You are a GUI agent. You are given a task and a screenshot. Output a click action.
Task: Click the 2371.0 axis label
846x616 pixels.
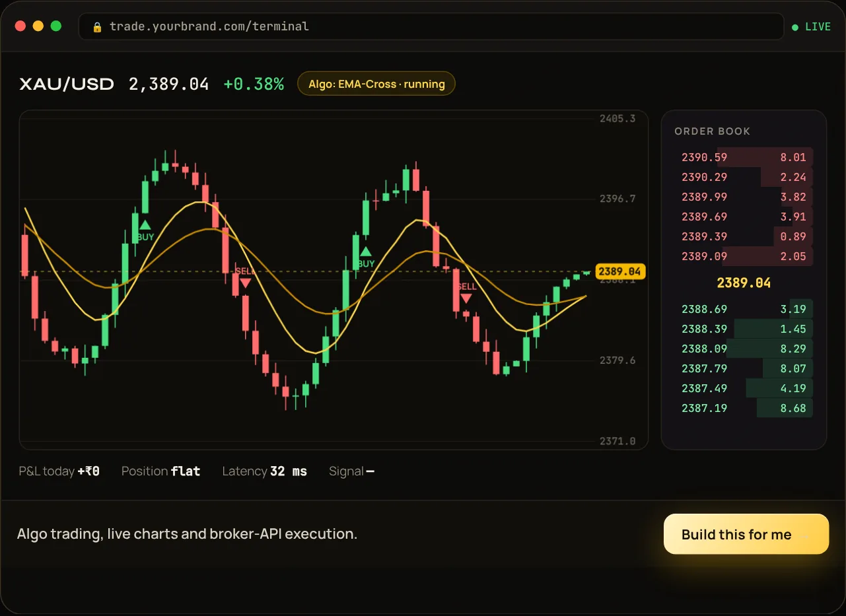pos(617,441)
